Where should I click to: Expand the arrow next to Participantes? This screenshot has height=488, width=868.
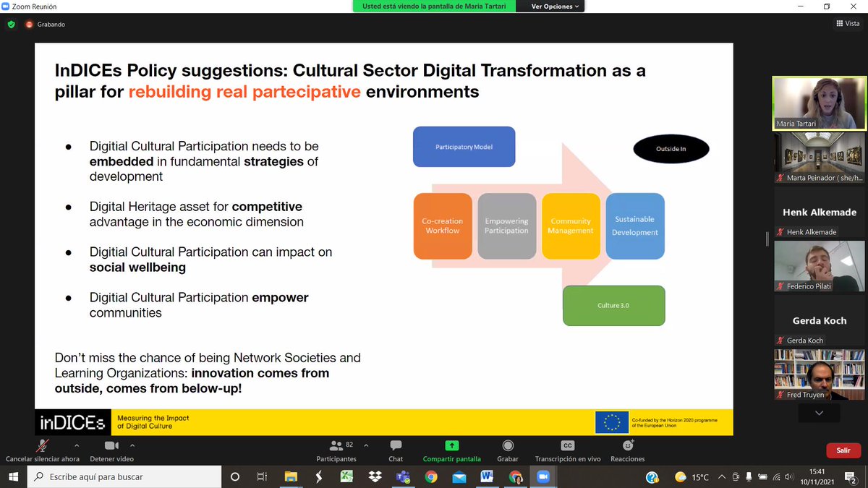[366, 445]
